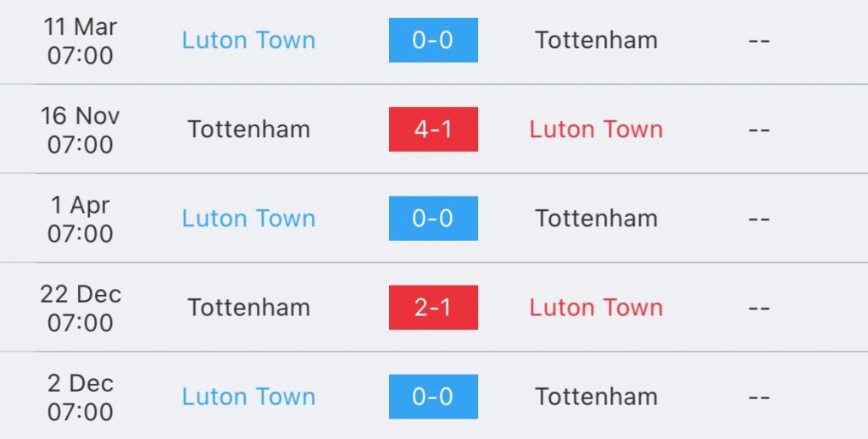
Task: Open Tottenham home team in 22 Dec match
Action: (248, 308)
